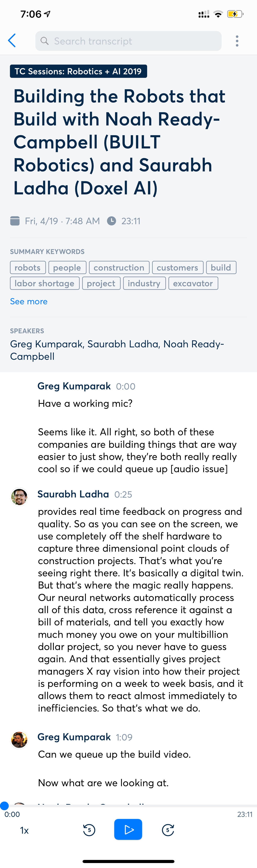
Task: Tap the clock icon next to duration
Action: coord(112,221)
